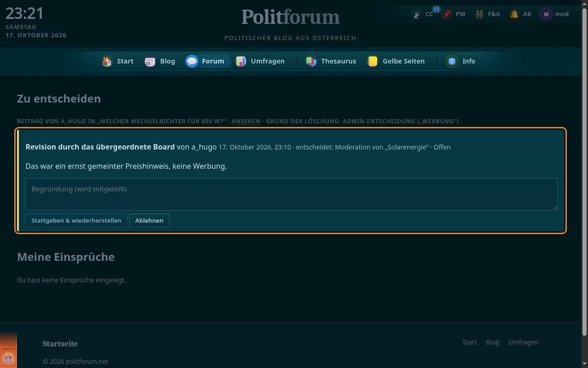Click the © 2026 politforum.net text
The image size is (588, 368).
tap(75, 362)
